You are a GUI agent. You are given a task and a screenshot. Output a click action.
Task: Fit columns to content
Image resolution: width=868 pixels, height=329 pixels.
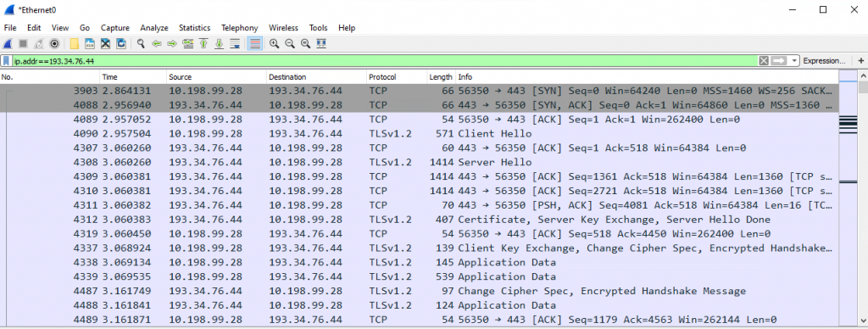click(x=321, y=44)
